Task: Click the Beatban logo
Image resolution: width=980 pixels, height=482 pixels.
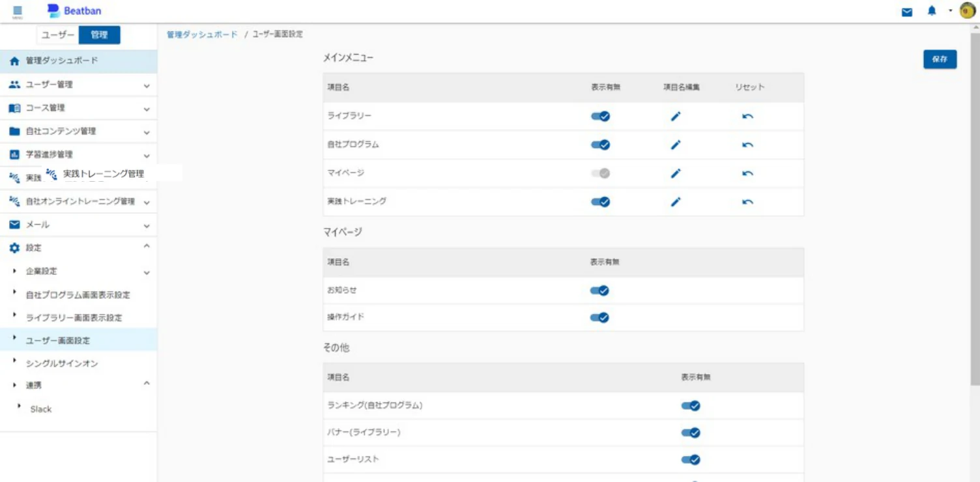Action: [74, 11]
